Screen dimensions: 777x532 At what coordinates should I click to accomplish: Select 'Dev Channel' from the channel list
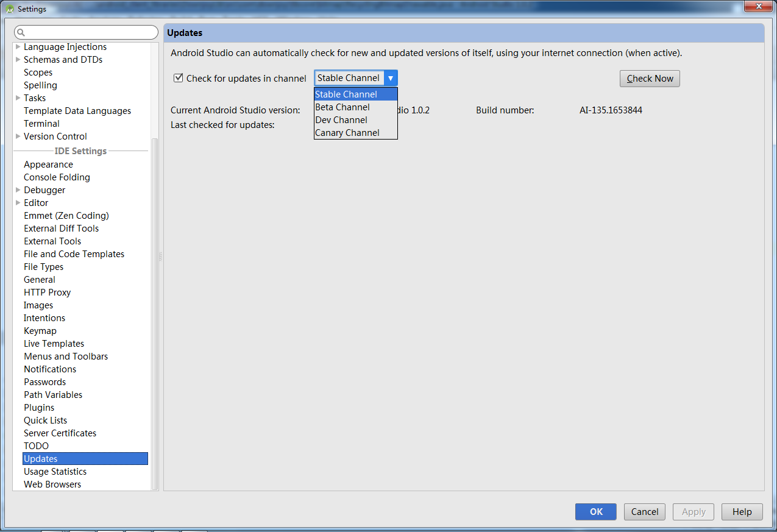point(341,119)
